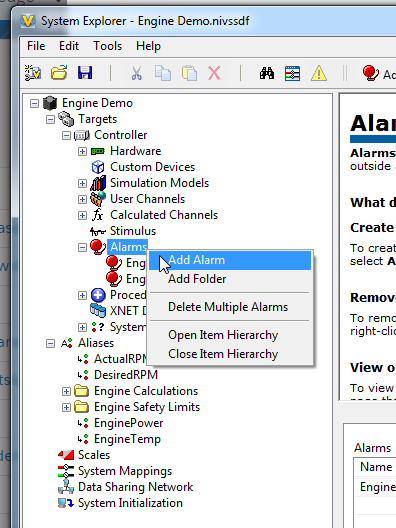Select the DesiredRPM alias
The width and height of the screenshot is (396, 528).
coord(126,375)
